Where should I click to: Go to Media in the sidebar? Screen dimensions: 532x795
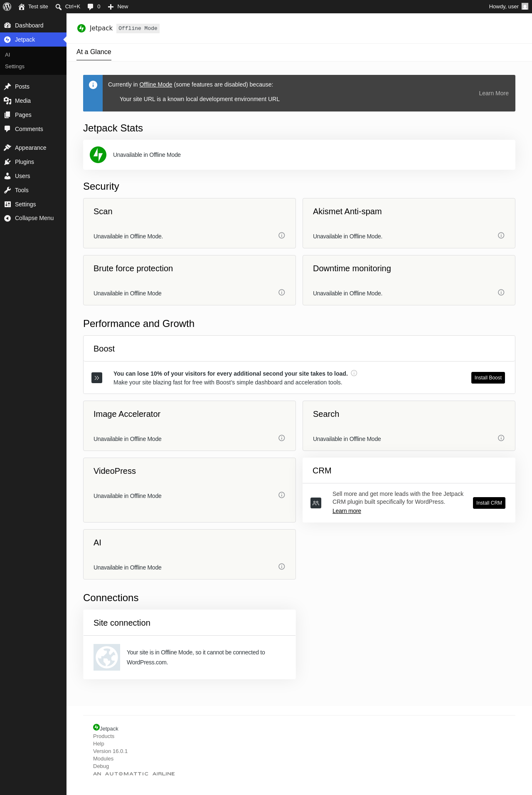33,101
